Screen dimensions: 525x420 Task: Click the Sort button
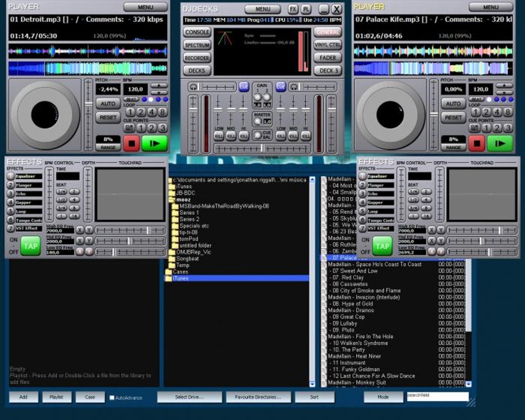[314, 397]
